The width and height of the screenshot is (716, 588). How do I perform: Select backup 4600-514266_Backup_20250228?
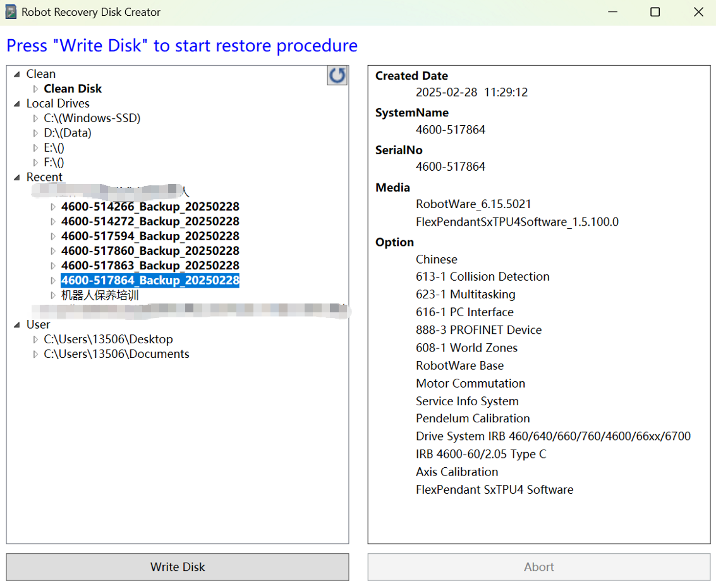point(150,207)
